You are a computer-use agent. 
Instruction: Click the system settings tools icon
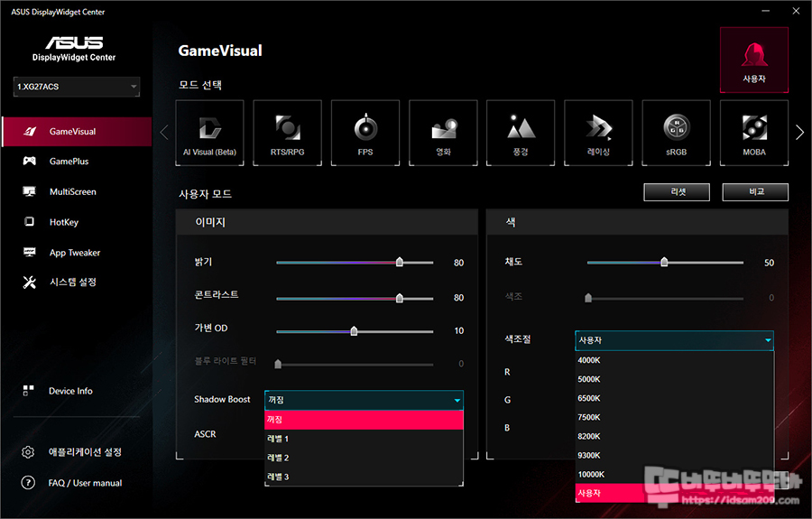click(x=30, y=283)
